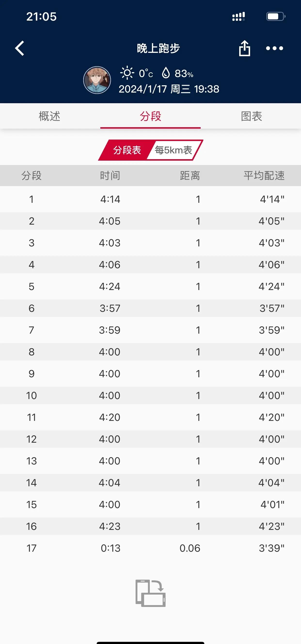Tap the 平均配速 column header
Screen dimensions: 301x644
pos(264,175)
